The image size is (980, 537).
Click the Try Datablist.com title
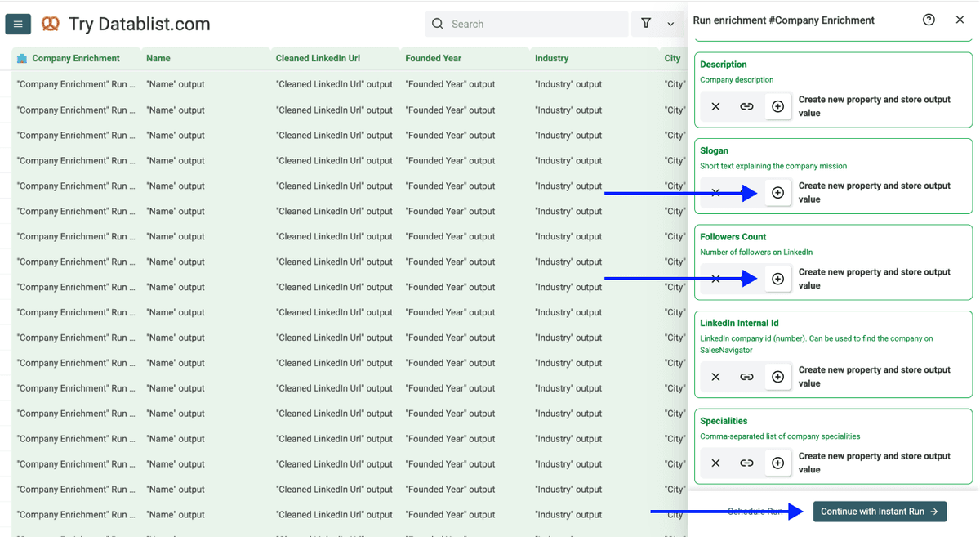click(x=140, y=25)
